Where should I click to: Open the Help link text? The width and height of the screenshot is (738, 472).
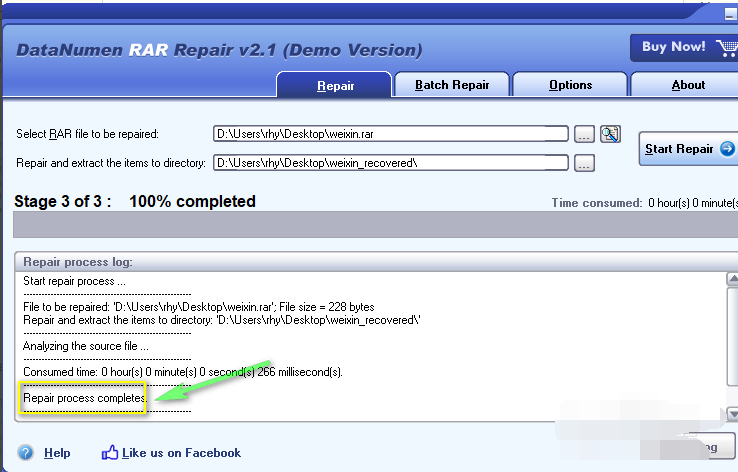coord(57,453)
